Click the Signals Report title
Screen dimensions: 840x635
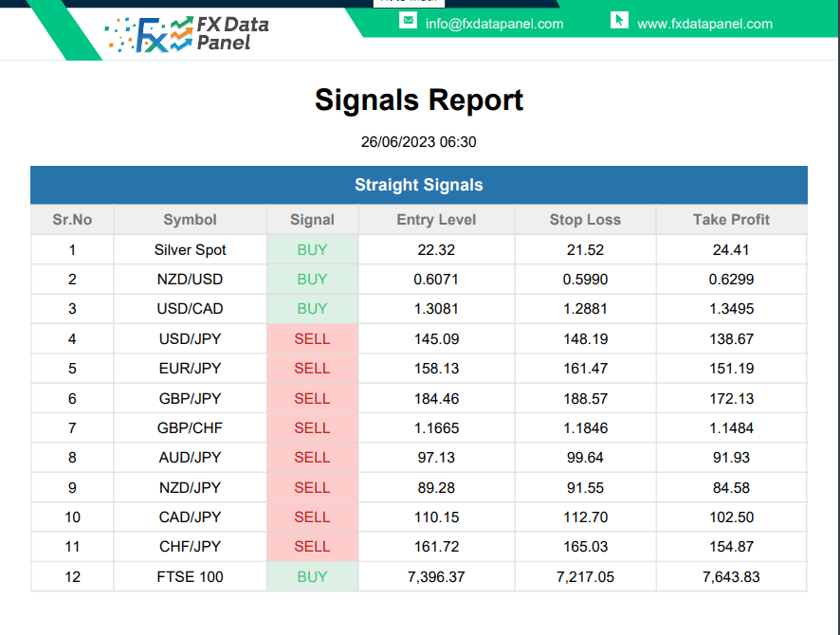click(419, 100)
